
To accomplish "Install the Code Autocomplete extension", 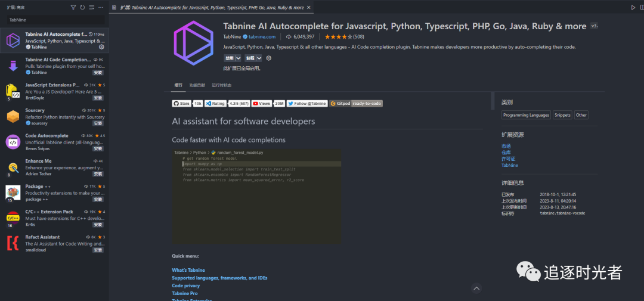I will pos(98,148).
